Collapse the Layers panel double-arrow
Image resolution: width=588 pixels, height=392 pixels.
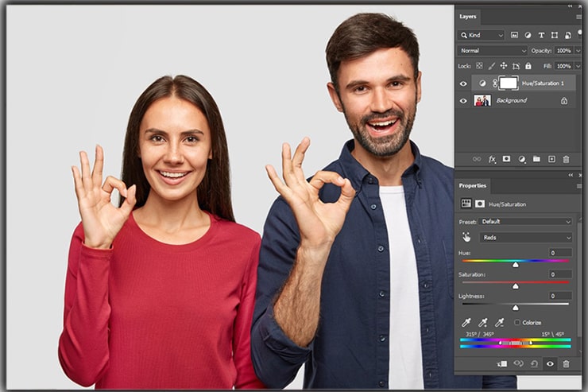pos(571,6)
